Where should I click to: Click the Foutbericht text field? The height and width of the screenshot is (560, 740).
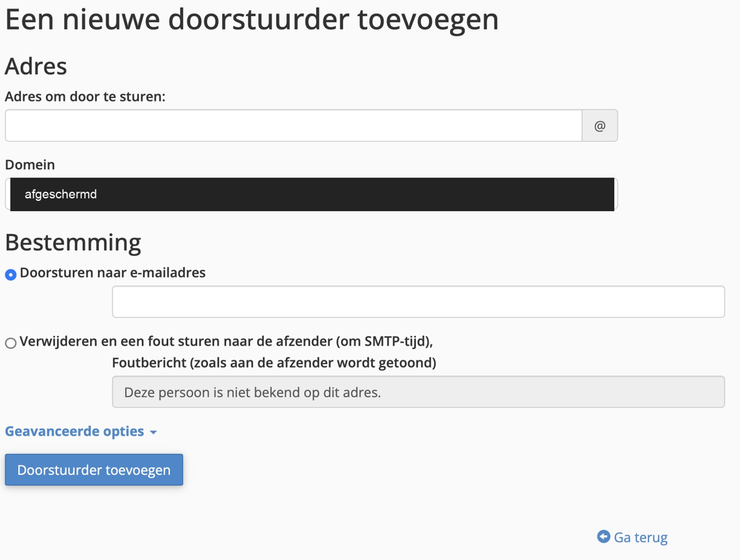[x=418, y=391]
